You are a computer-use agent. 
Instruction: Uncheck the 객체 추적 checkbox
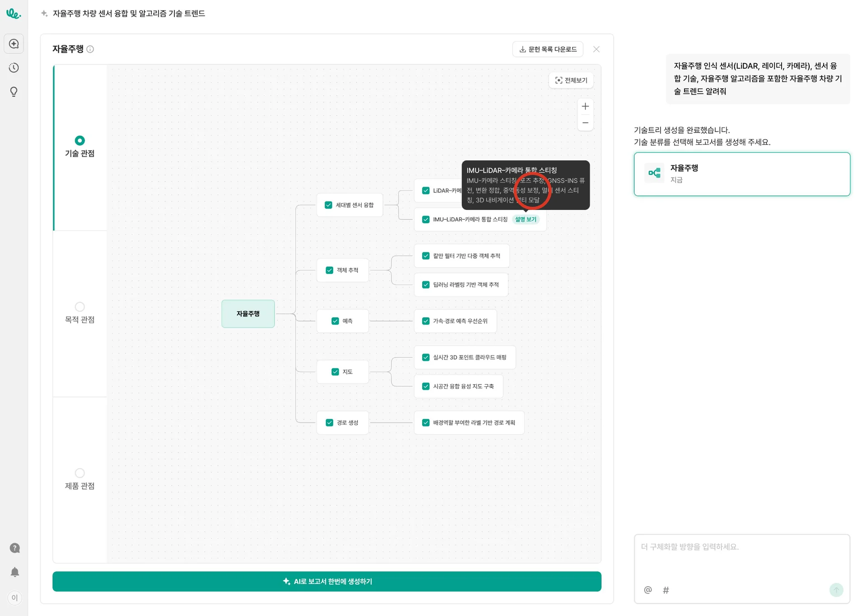[330, 270]
